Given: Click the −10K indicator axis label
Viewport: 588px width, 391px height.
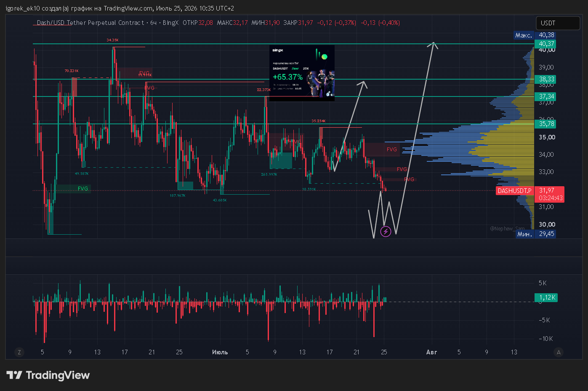Looking at the screenshot, I should [546, 339].
